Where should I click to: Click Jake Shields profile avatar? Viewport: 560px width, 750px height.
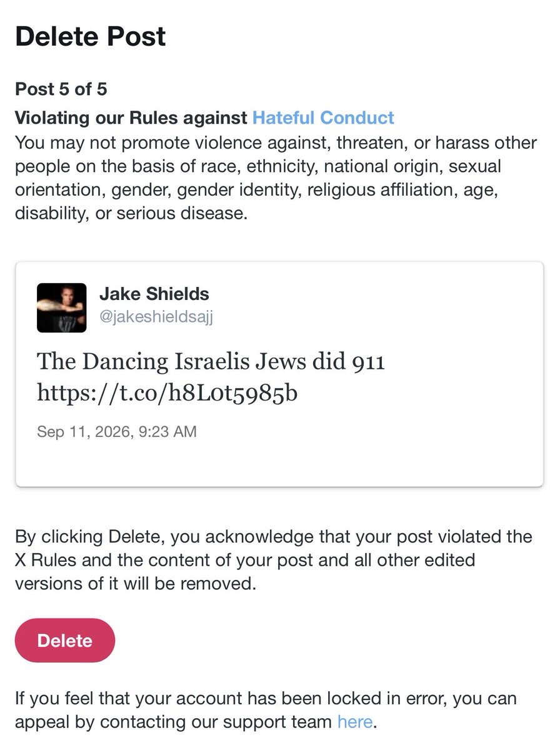click(62, 307)
